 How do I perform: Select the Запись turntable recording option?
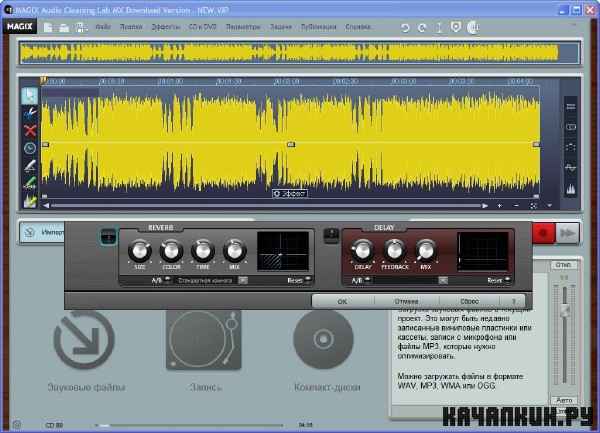204,351
